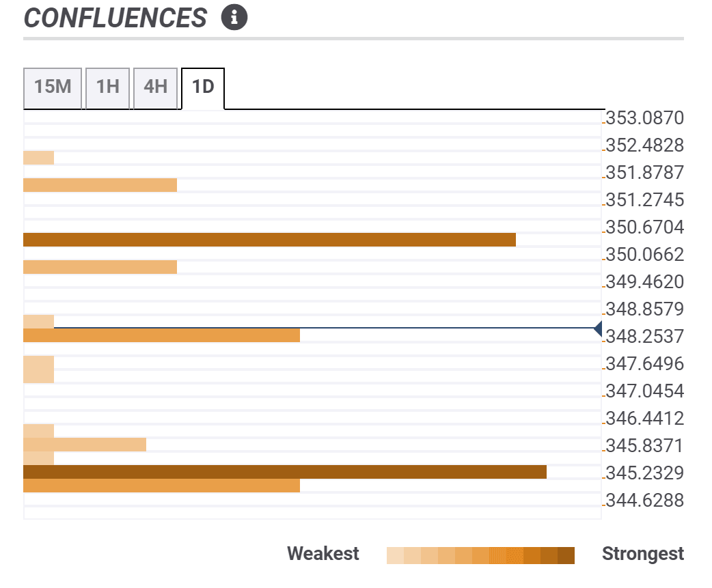
Task: Click the orange bar just above 344.6288
Action: coord(161,486)
